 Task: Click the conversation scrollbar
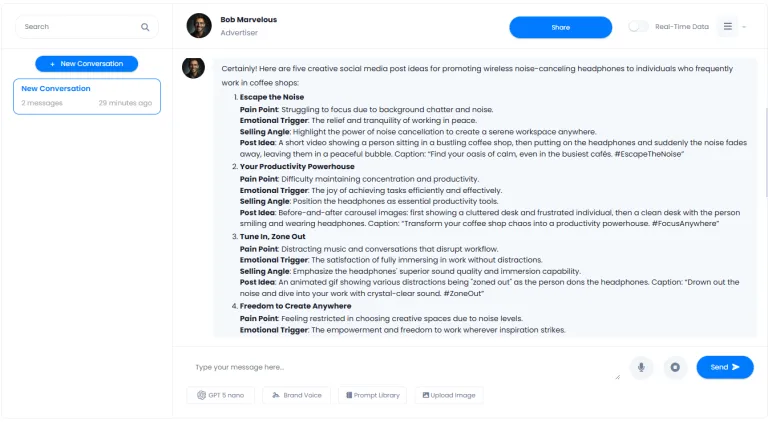[x=766, y=153]
